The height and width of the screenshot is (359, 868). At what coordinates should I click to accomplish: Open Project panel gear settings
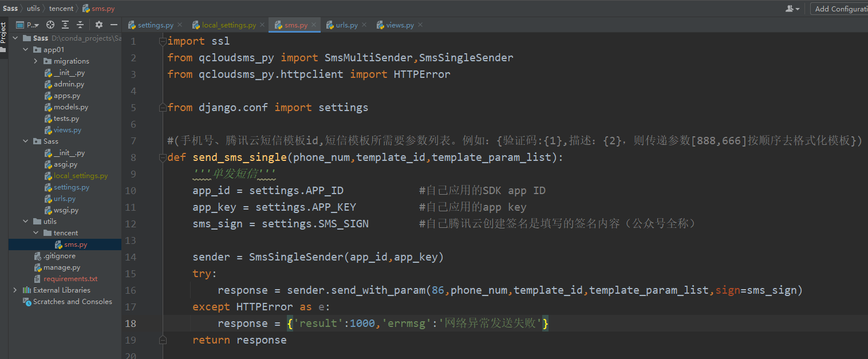tap(99, 25)
